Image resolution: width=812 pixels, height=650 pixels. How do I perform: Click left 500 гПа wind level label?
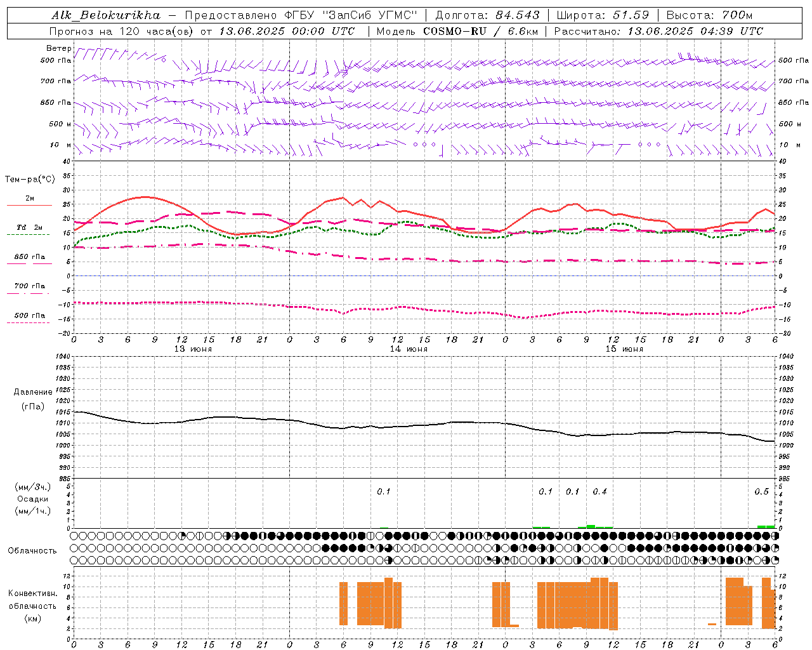[x=56, y=61]
